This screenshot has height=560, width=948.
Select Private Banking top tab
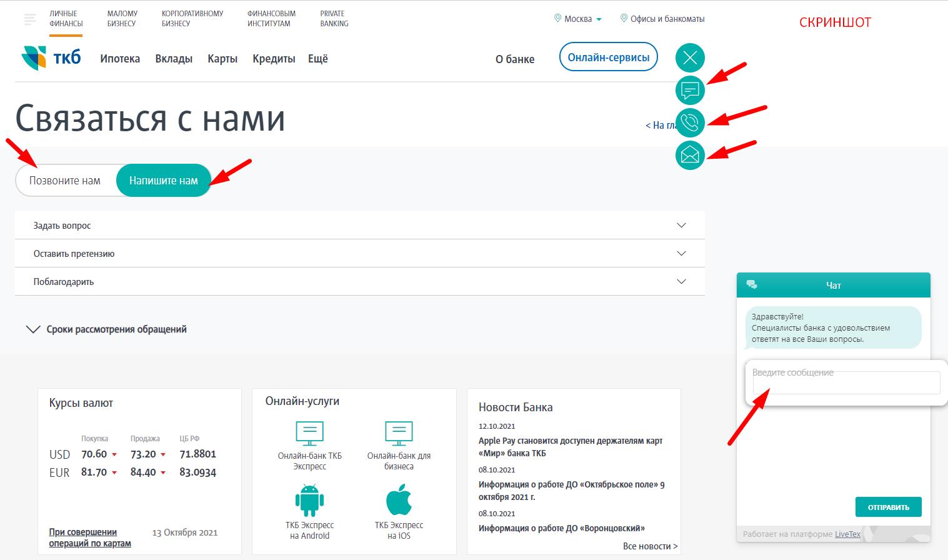(334, 19)
